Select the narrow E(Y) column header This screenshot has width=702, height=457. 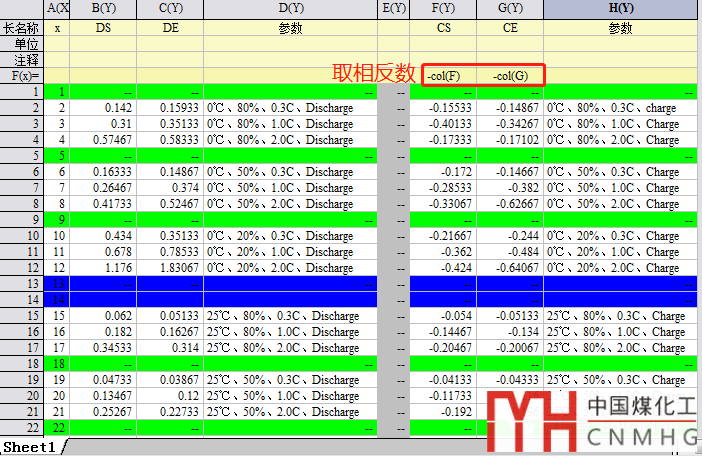[394, 9]
